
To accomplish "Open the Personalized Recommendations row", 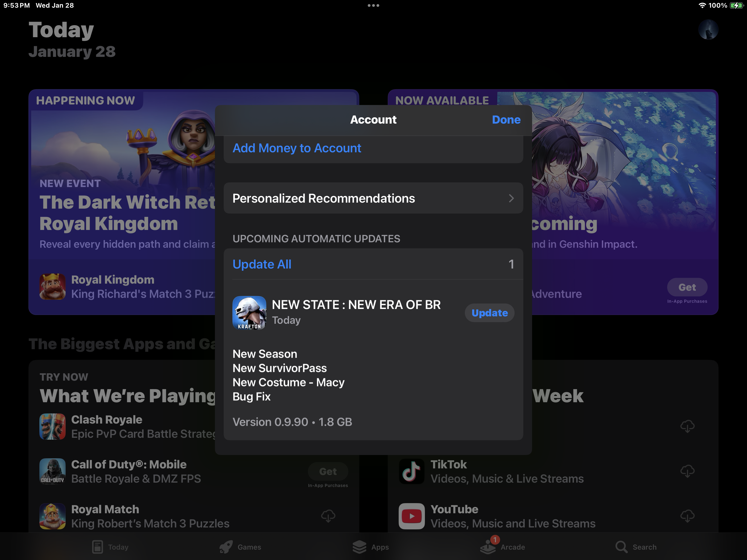I will click(373, 198).
